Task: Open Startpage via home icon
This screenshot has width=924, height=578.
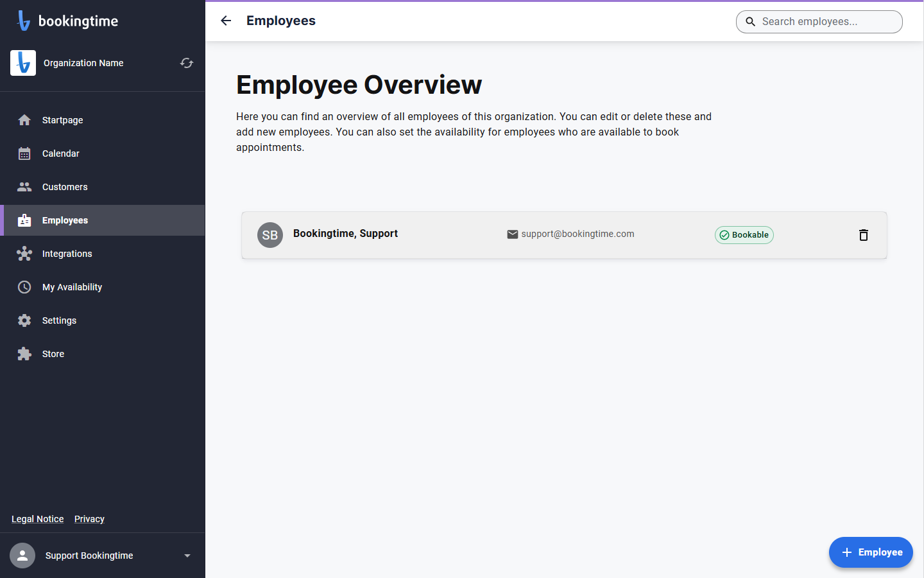Action: coord(24,120)
